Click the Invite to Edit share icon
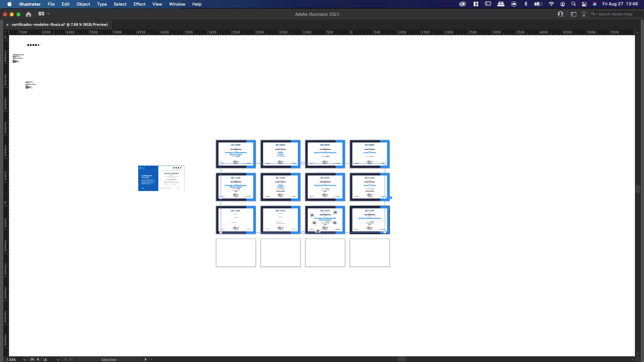The height and width of the screenshot is (362, 644). tap(560, 14)
